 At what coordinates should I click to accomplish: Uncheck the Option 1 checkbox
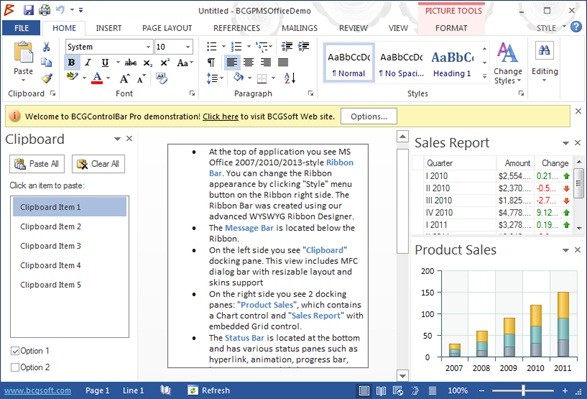pos(15,351)
